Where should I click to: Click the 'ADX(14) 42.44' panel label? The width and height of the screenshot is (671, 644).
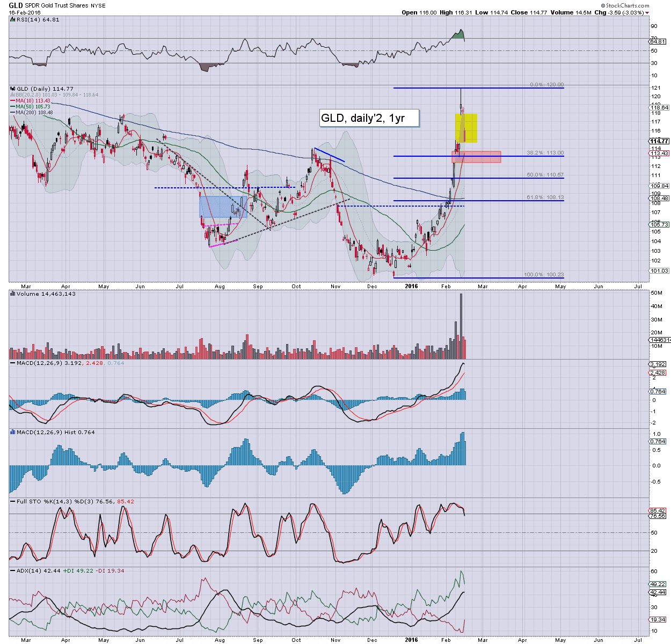coord(39,570)
